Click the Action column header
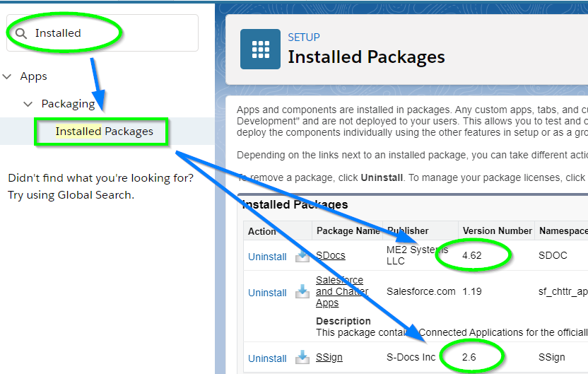 click(261, 231)
